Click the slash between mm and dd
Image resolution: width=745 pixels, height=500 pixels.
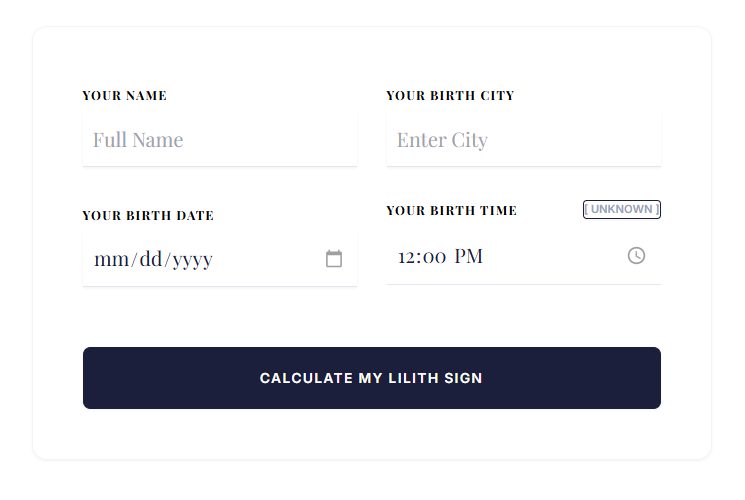pyautogui.click(x=134, y=260)
